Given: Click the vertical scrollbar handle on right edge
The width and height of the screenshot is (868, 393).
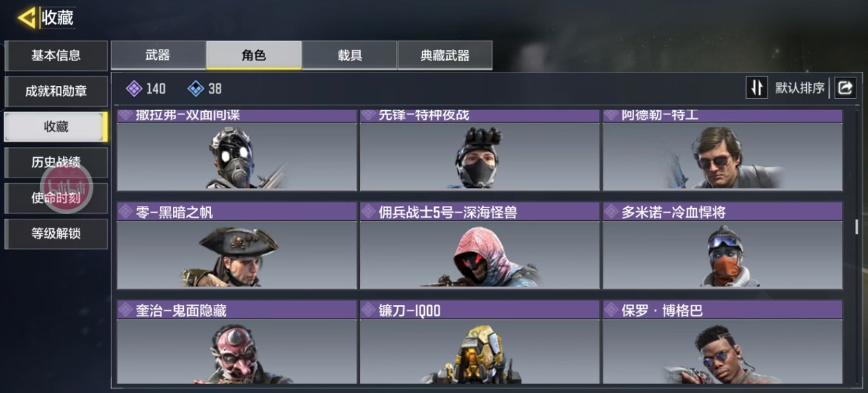Looking at the screenshot, I should point(857,227).
